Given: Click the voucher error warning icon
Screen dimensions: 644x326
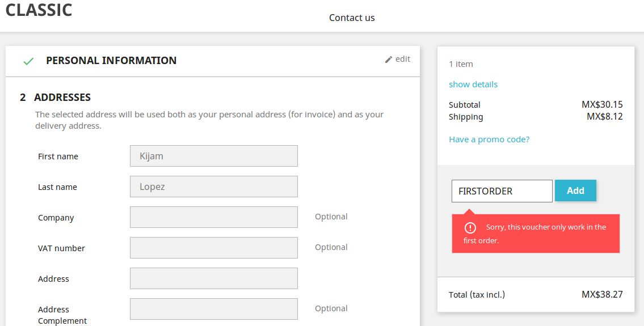Looking at the screenshot, I should pyautogui.click(x=470, y=228).
